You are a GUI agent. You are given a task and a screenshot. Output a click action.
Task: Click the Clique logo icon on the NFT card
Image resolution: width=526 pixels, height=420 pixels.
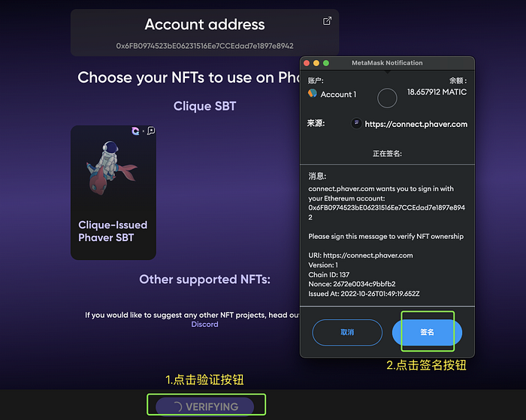135,131
